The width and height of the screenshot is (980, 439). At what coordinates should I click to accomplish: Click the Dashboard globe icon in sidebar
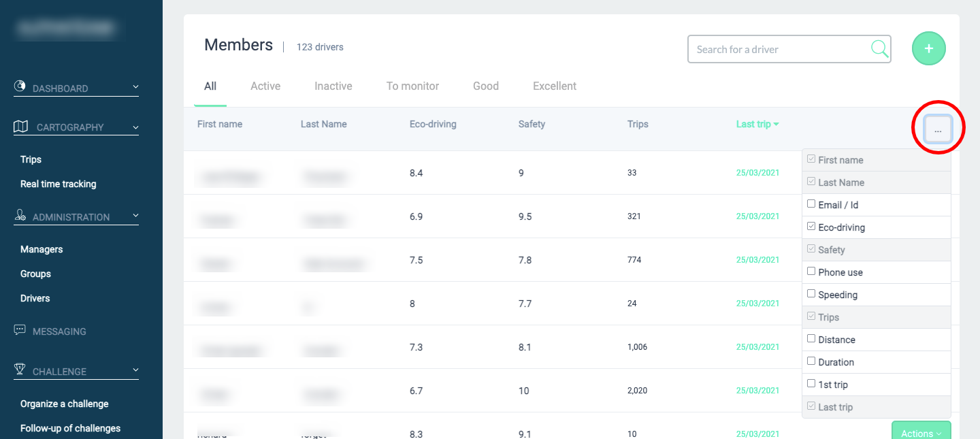[20, 86]
